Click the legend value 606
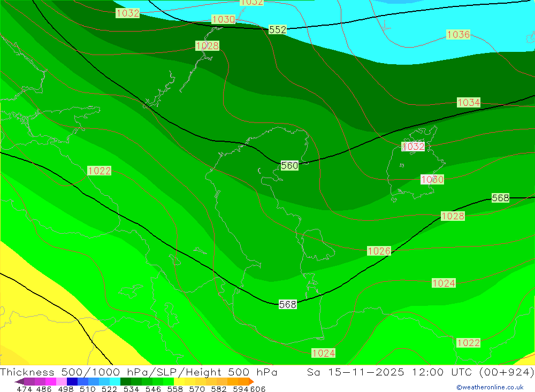This screenshot has height=392, width=535. click(258, 389)
